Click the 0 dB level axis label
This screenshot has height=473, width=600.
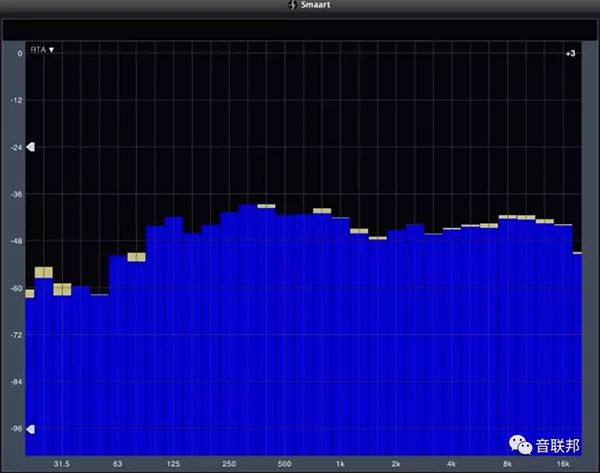pos(19,54)
